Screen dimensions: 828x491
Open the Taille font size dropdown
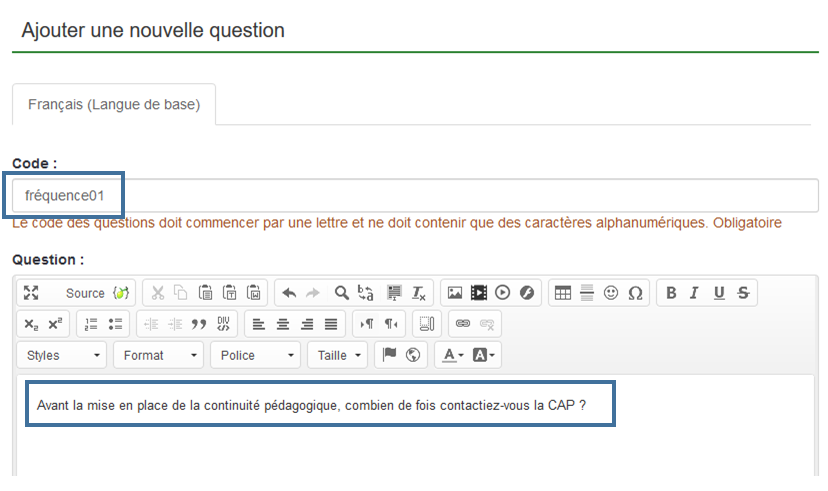pyautogui.click(x=339, y=355)
